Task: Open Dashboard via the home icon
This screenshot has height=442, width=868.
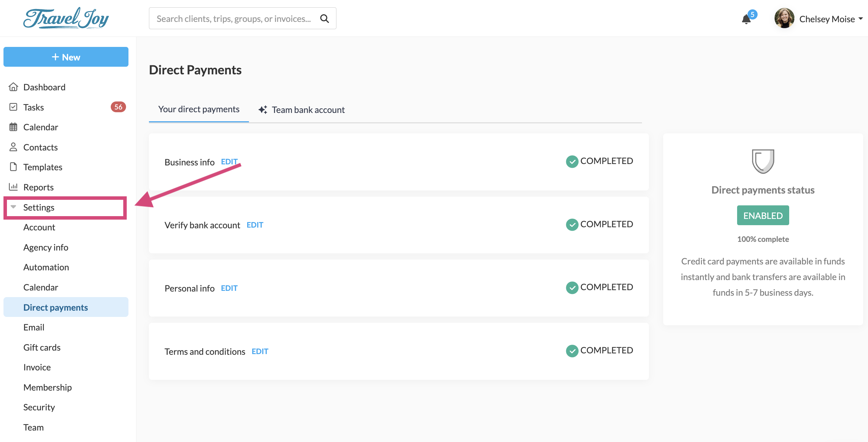Action: [13, 87]
